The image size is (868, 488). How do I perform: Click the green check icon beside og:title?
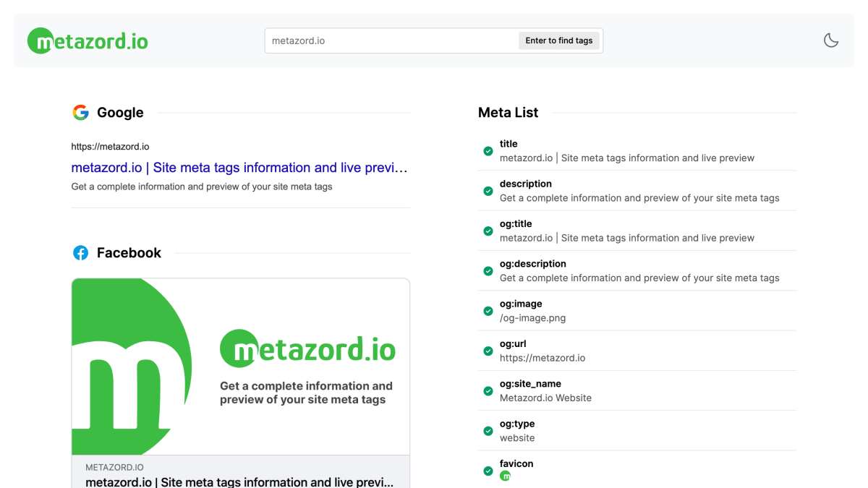(488, 231)
